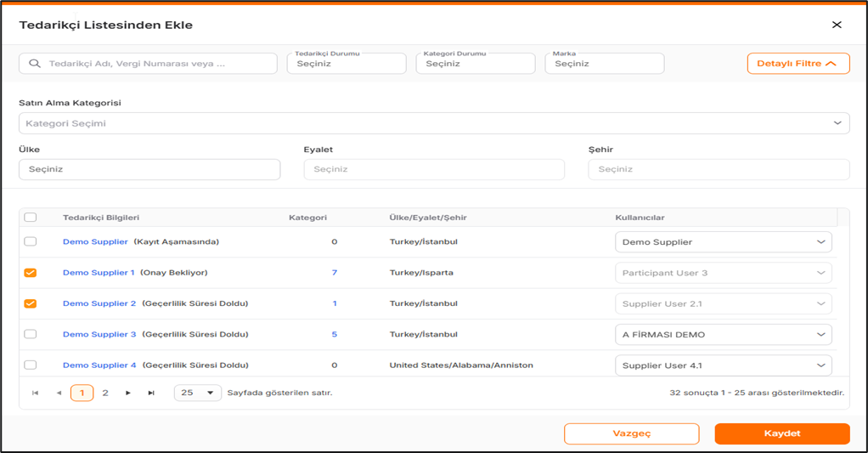Check the Demo Supplier 3 checkbox
868x453 pixels.
pyautogui.click(x=31, y=334)
